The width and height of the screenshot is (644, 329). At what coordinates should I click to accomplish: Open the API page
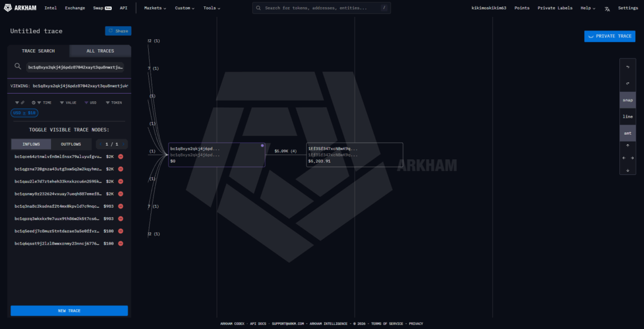(123, 8)
